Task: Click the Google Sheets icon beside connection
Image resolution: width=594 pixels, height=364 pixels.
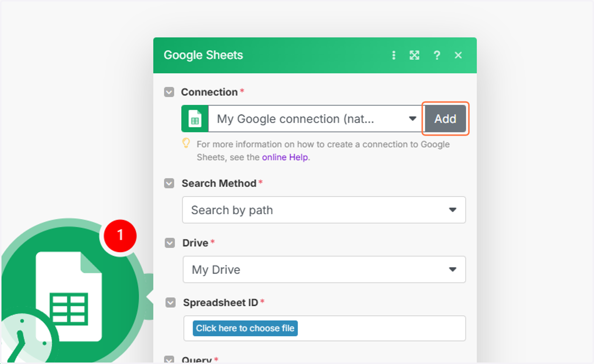Action: tap(195, 119)
